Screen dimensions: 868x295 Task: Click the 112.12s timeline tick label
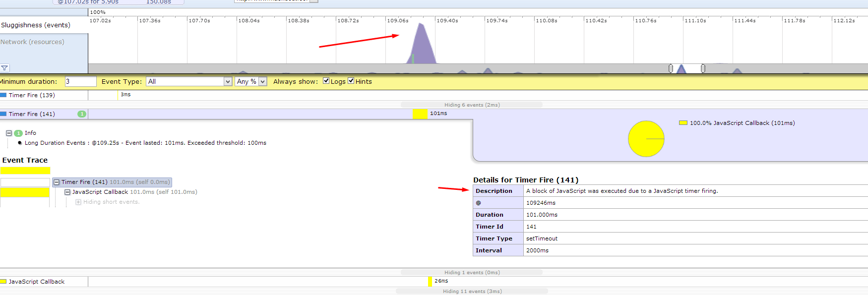click(844, 21)
